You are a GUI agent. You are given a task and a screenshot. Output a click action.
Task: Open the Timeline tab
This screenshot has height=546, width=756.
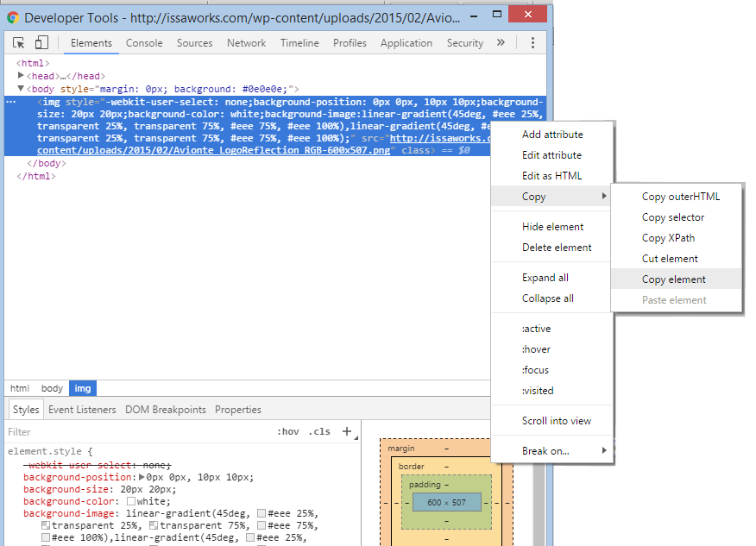tap(299, 43)
